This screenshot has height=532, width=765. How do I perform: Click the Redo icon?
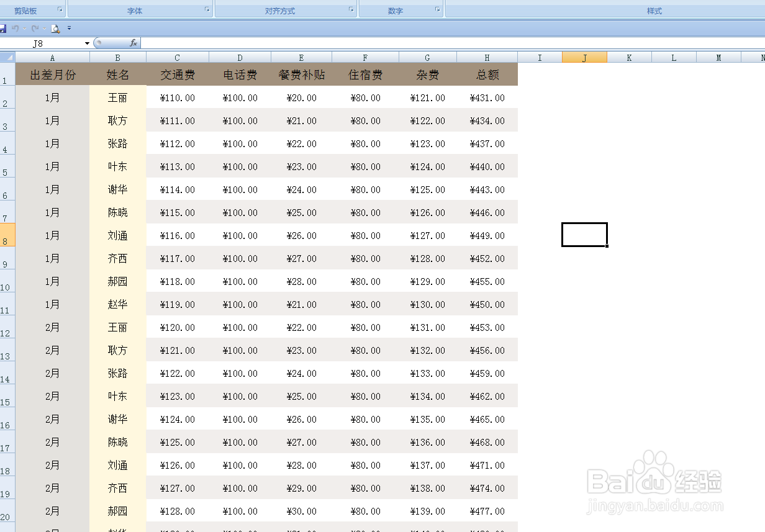(35, 29)
